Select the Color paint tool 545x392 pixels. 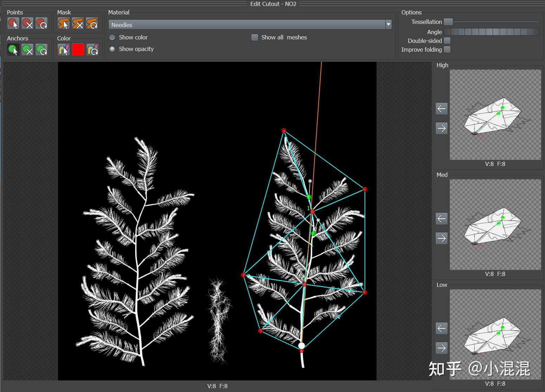point(64,50)
